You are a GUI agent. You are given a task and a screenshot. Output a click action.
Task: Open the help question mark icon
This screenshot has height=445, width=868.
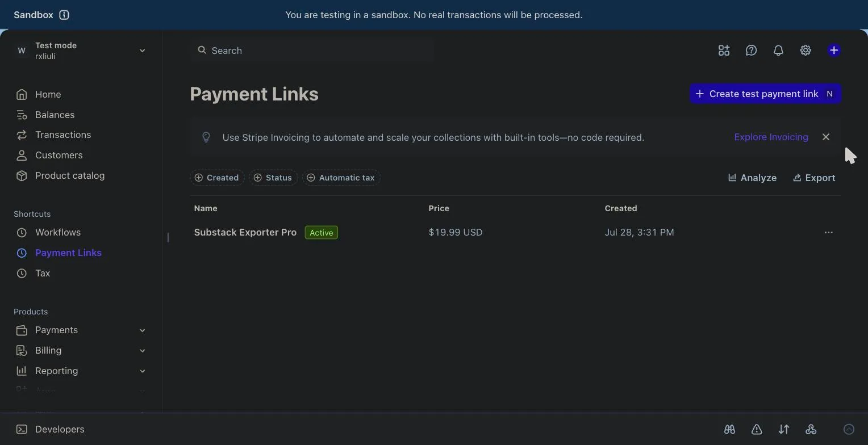point(751,51)
